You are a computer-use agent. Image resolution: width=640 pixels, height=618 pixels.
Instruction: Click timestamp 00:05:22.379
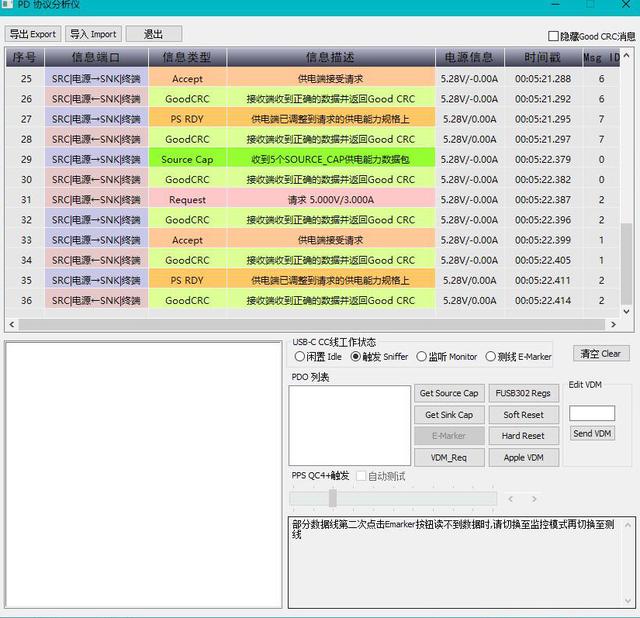click(x=543, y=159)
